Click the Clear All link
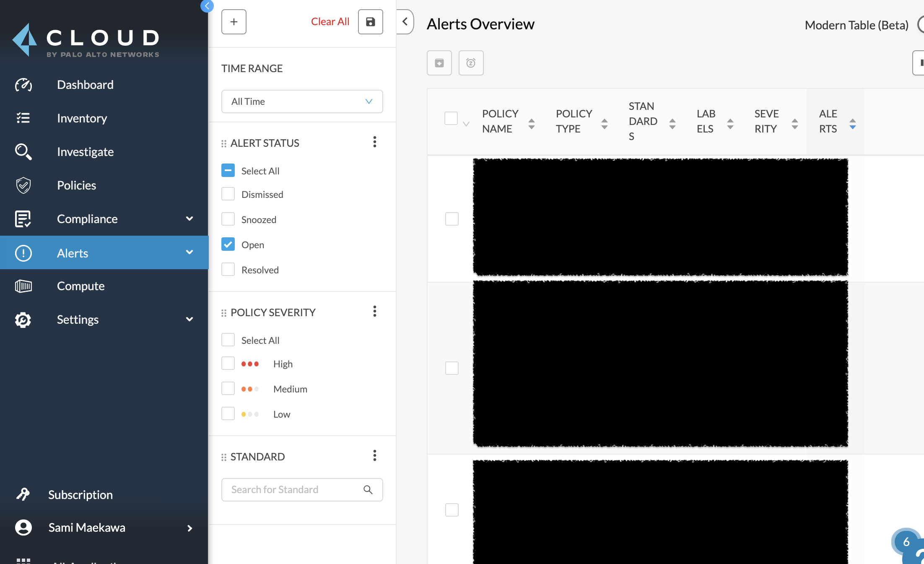This screenshot has height=564, width=924. pos(330,22)
